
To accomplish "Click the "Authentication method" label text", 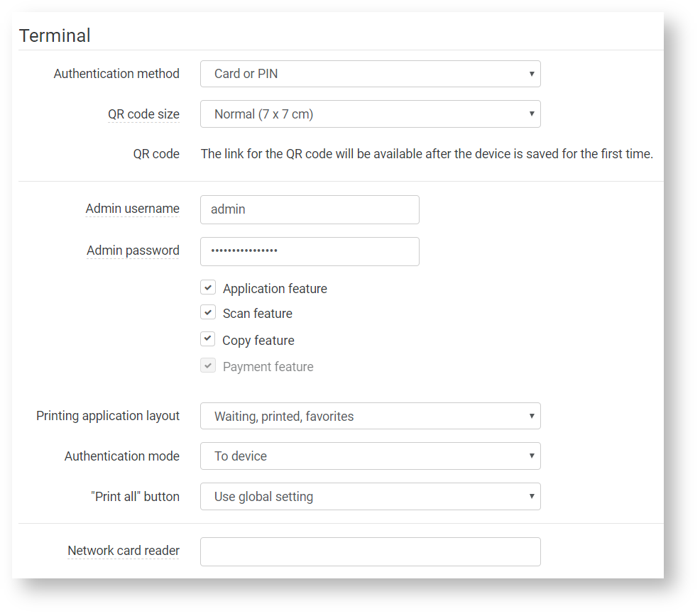I will pyautogui.click(x=116, y=74).
